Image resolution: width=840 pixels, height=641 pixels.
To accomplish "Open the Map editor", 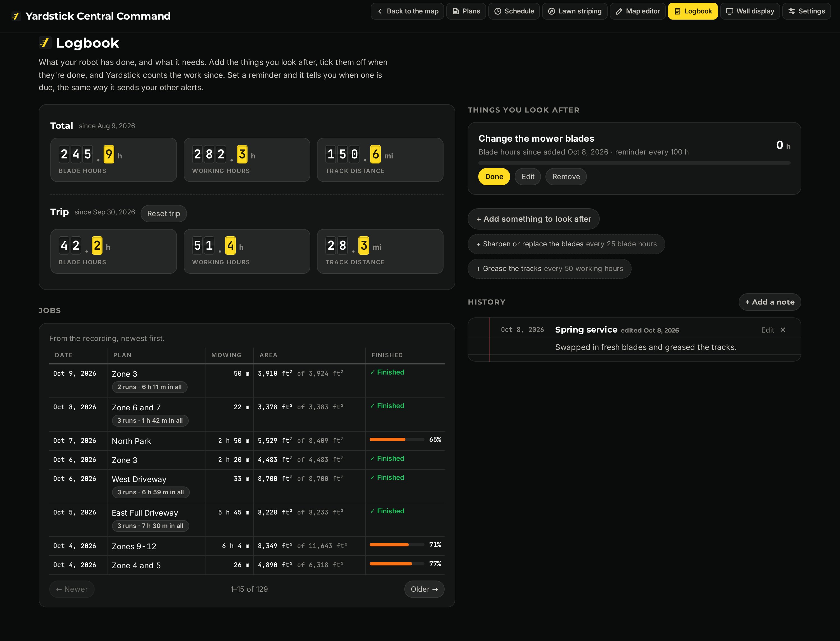I will pos(637,11).
